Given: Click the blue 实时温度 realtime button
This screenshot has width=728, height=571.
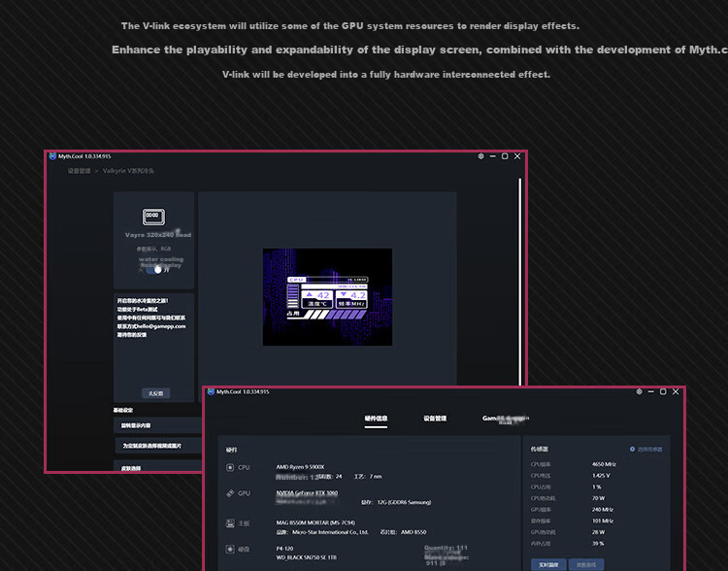Looking at the screenshot, I should (548, 564).
